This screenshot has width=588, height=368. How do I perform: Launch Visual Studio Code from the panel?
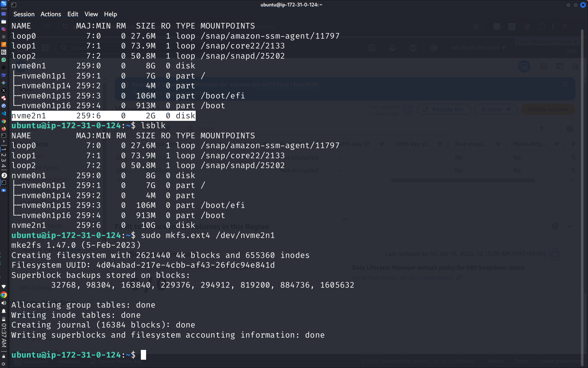pos(4,113)
